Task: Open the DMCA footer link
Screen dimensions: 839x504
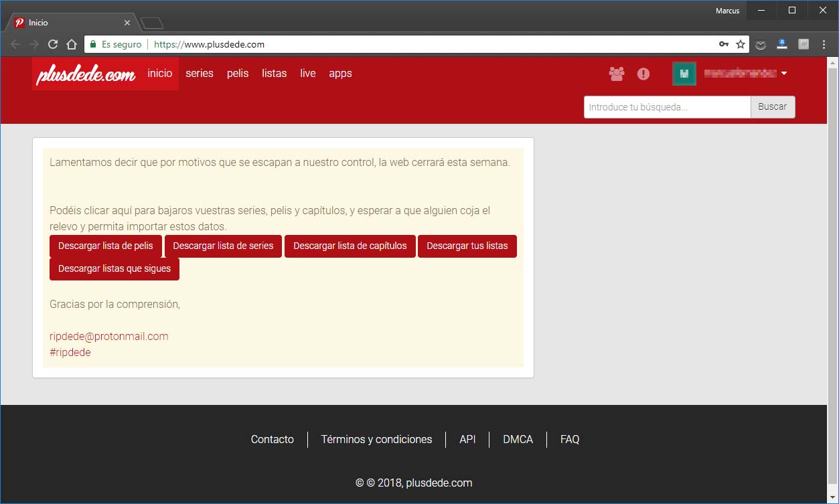Action: pyautogui.click(x=518, y=439)
